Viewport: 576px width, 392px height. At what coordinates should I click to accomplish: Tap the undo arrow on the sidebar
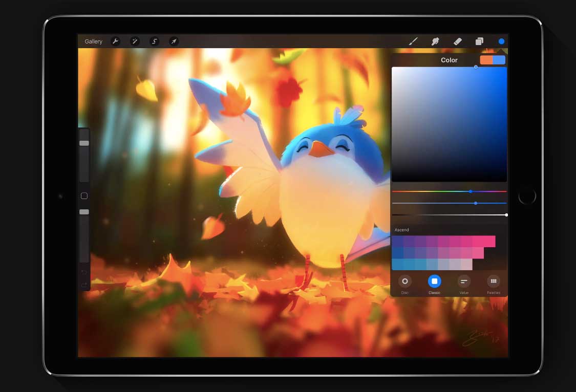pyautogui.click(x=83, y=271)
